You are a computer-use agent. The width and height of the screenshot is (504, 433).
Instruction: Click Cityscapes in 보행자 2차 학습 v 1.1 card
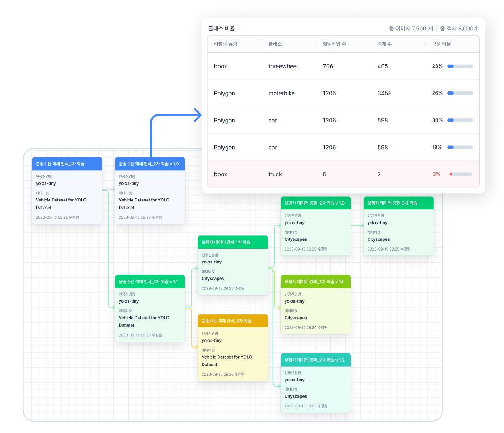tap(296, 318)
